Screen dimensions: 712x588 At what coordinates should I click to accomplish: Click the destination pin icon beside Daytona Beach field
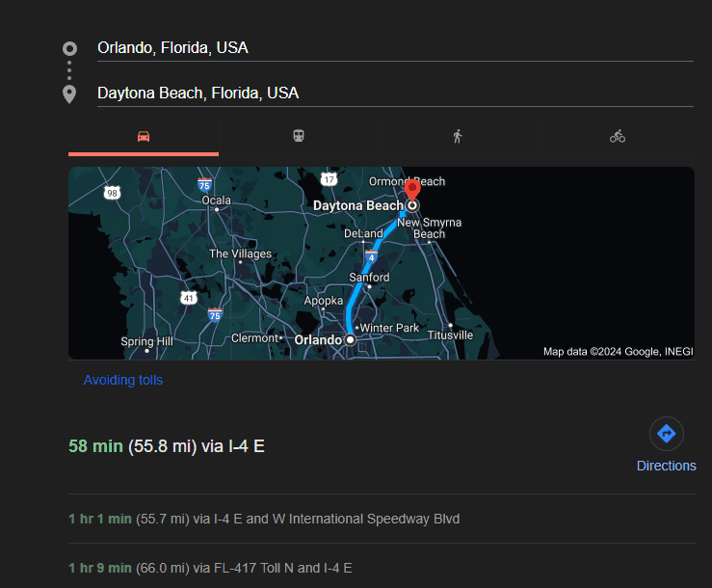coord(69,94)
